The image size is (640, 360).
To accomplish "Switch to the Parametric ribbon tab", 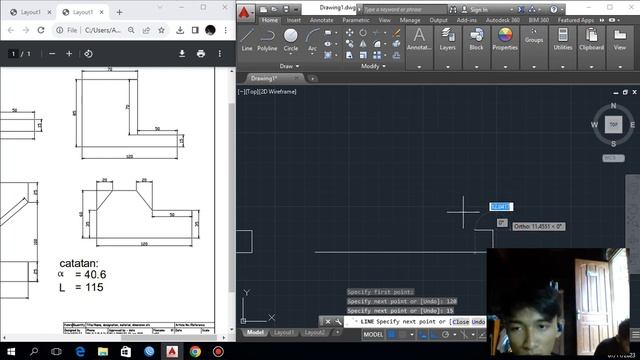I will (x=356, y=20).
